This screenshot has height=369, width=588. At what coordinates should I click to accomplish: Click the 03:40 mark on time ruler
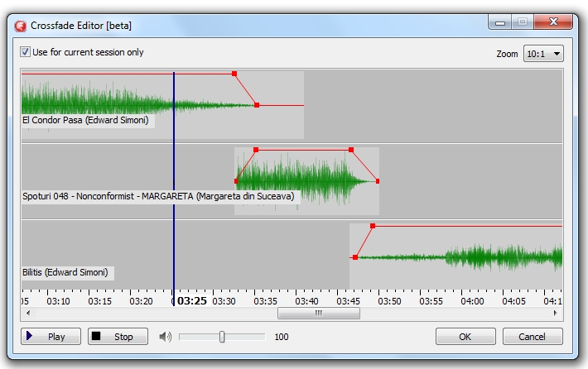[x=306, y=301]
